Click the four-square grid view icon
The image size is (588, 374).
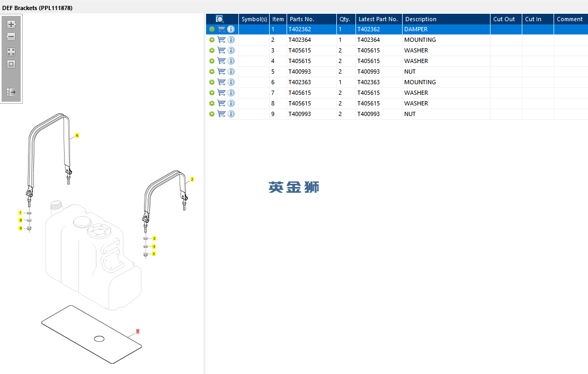(x=11, y=52)
